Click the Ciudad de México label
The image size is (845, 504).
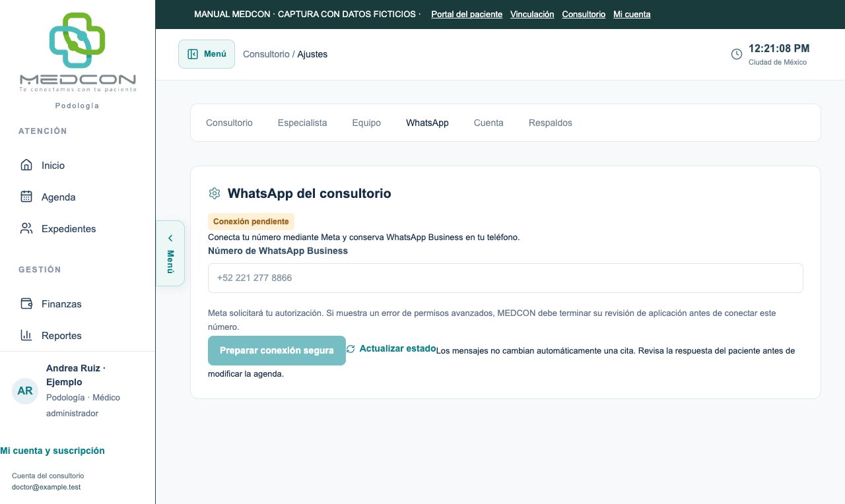pyautogui.click(x=778, y=62)
